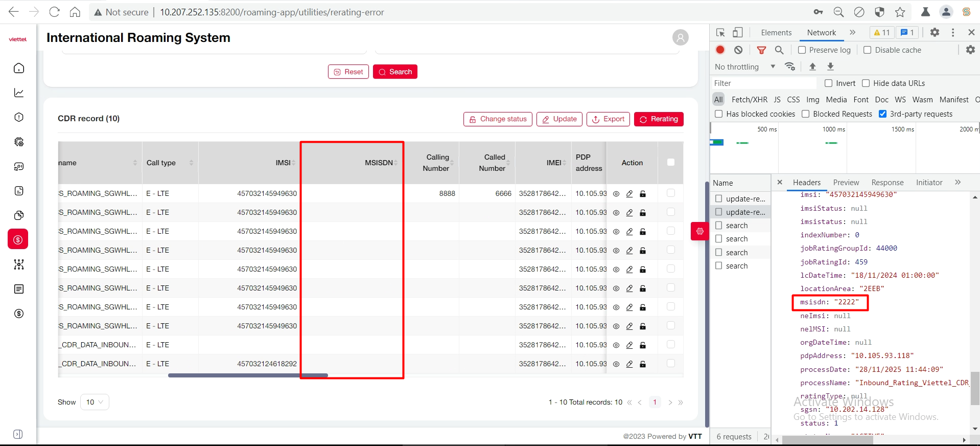The height and width of the screenshot is (446, 980).
Task: Open the Show 10 page size dropdown
Action: (x=95, y=402)
